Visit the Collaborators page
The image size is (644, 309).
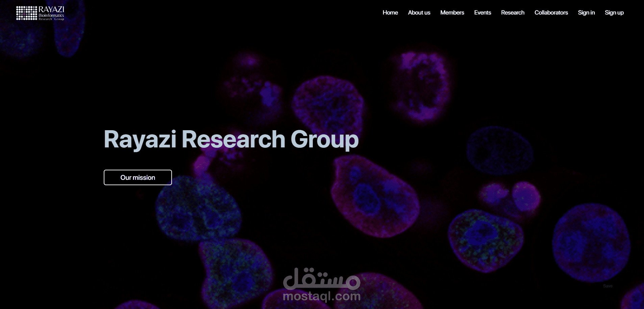click(x=551, y=12)
